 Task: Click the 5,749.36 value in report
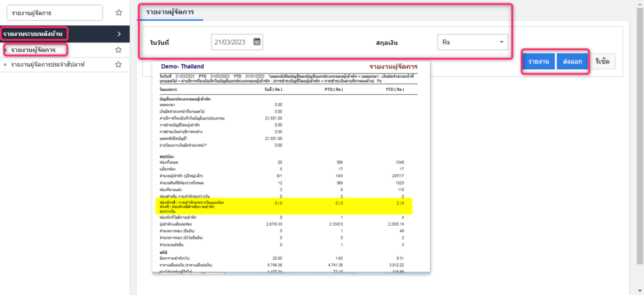(x=274, y=265)
